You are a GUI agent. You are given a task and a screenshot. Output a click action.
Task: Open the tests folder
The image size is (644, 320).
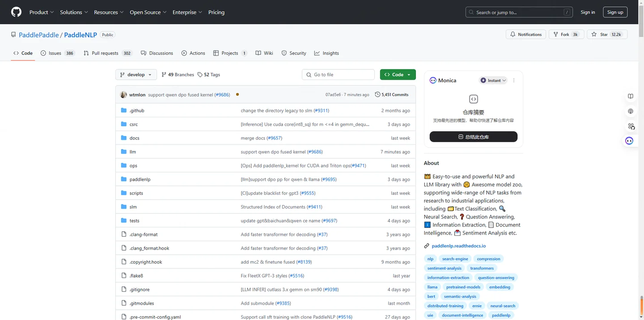coord(135,221)
